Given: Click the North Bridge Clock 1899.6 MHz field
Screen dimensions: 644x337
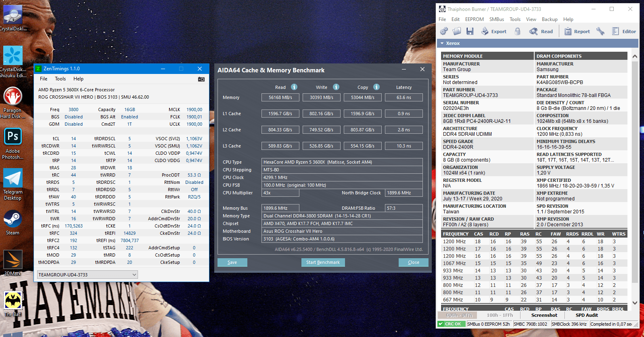Looking at the screenshot, I should 404,193.
